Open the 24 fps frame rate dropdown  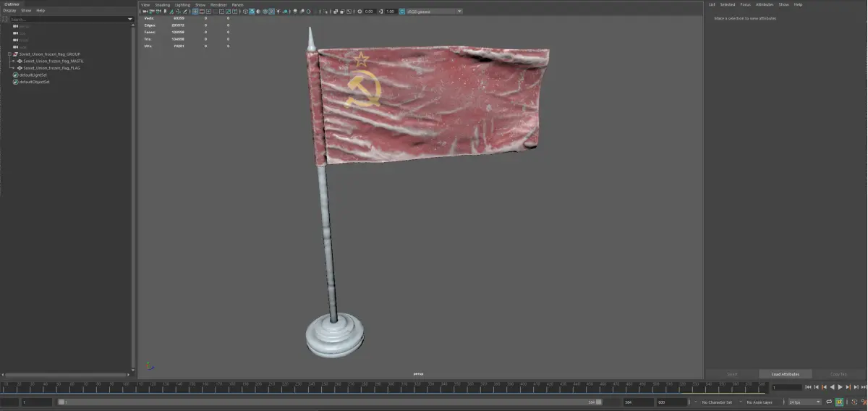tap(804, 402)
